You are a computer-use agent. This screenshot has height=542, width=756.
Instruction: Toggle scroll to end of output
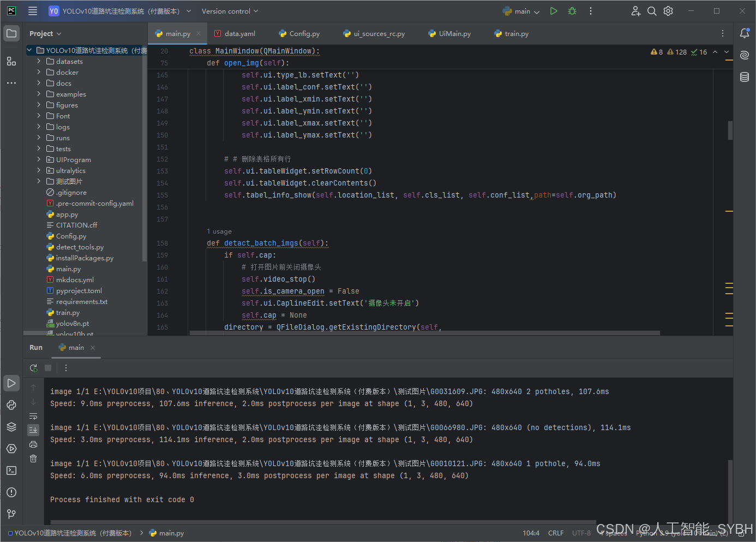[x=33, y=430]
